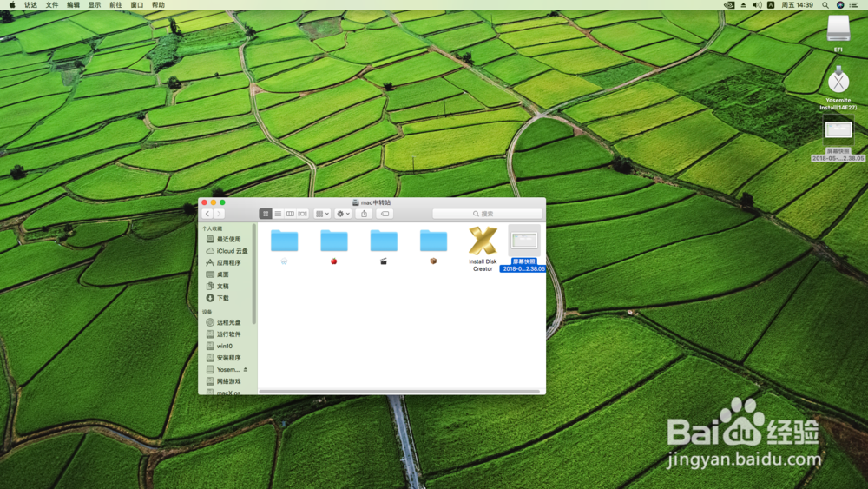The height and width of the screenshot is (489, 868).
Task: Go forward in Finder window
Action: tap(220, 214)
